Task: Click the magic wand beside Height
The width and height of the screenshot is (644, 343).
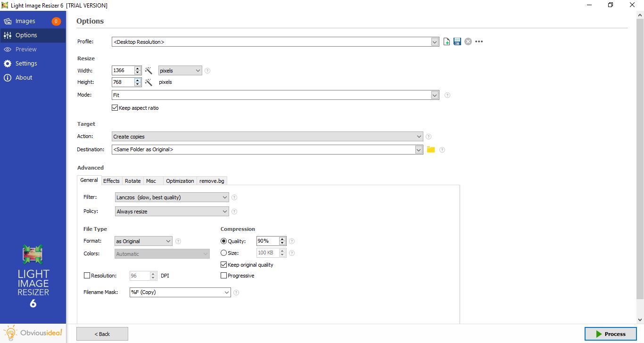Action: click(149, 82)
